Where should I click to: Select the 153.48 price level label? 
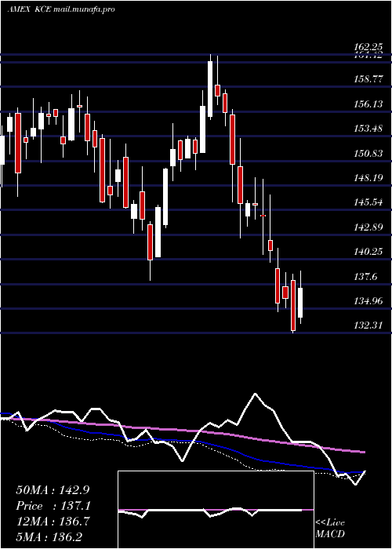pos(368,129)
